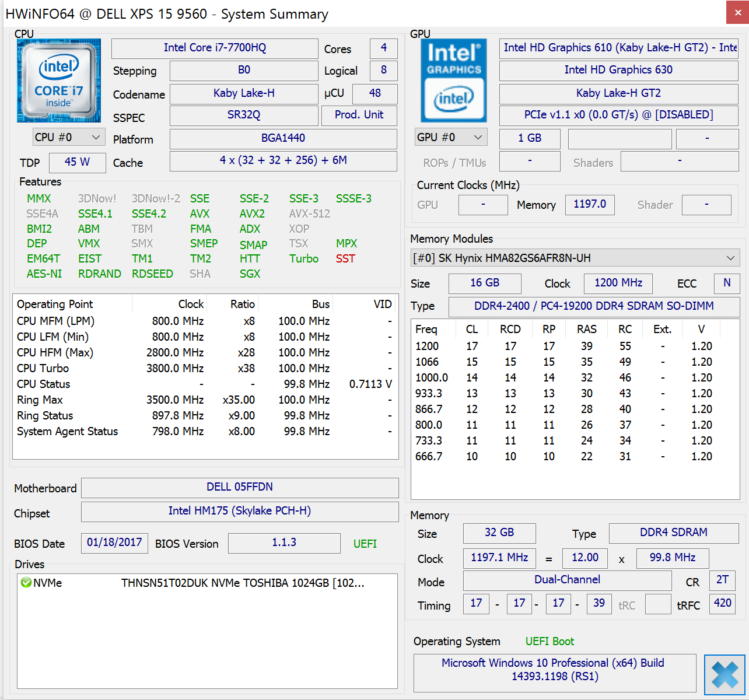
Task: Click the PCIe v1.1 x0 DISABLED field
Action: click(618, 115)
